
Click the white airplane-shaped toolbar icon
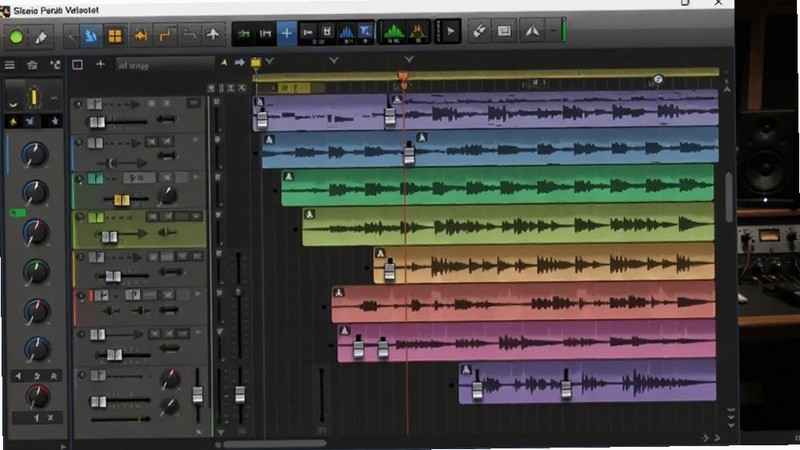(213, 34)
